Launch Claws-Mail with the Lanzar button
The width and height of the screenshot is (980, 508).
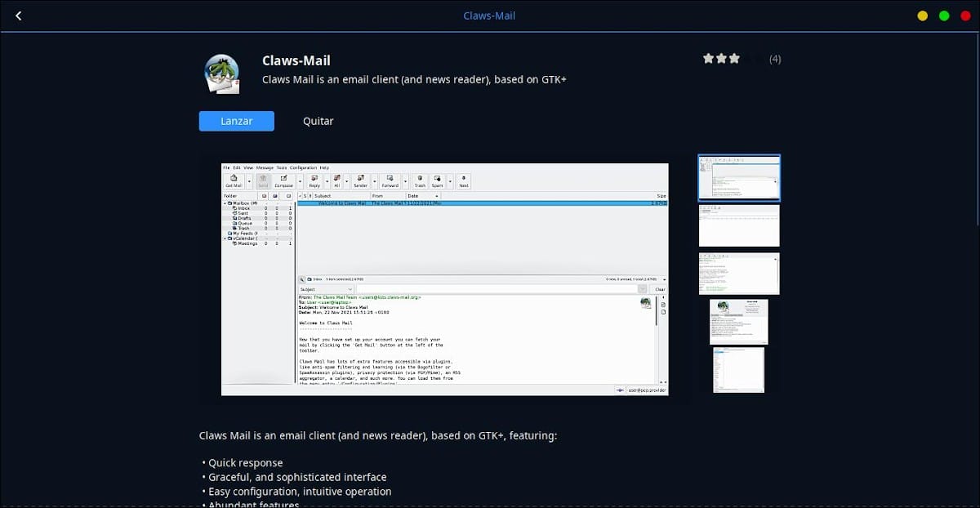tap(236, 121)
